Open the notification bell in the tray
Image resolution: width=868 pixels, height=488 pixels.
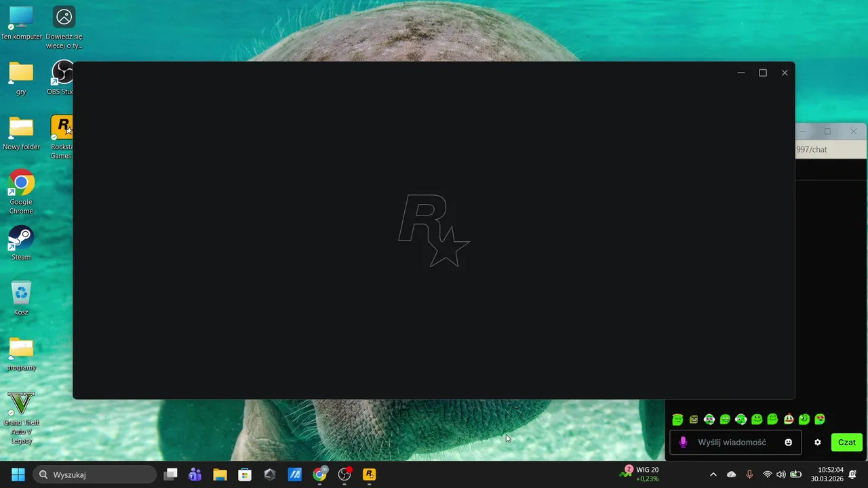coord(852,474)
